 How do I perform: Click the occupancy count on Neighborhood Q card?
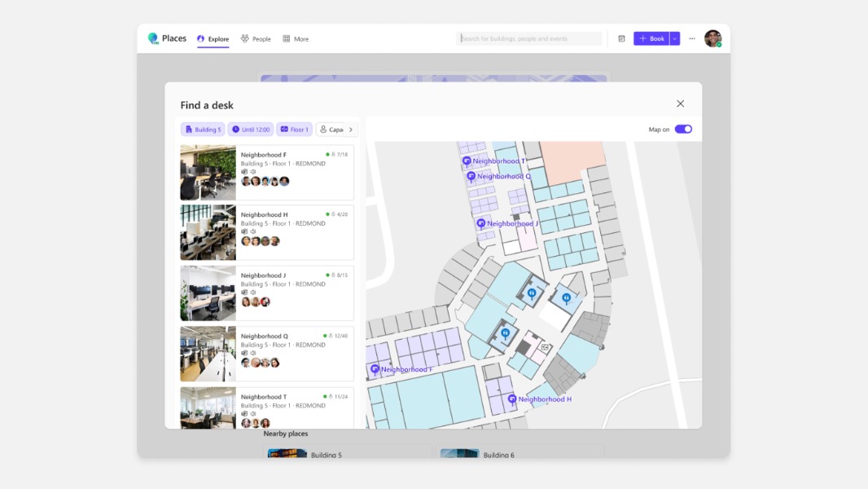340,335
